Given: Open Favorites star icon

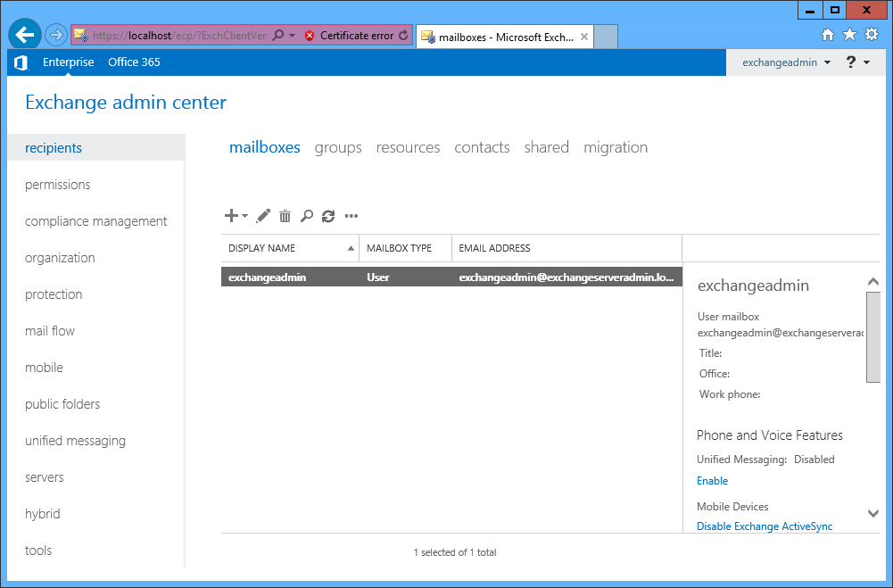Looking at the screenshot, I should (x=849, y=35).
